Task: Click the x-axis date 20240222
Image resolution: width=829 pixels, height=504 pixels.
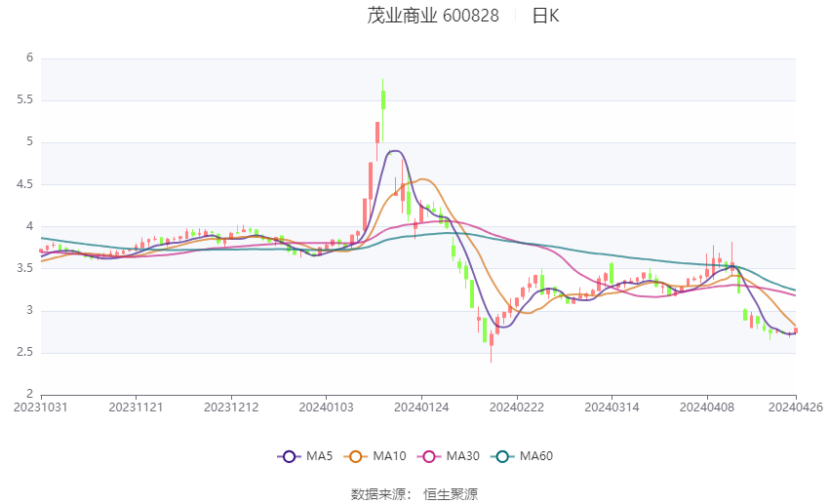Action: pos(517,407)
